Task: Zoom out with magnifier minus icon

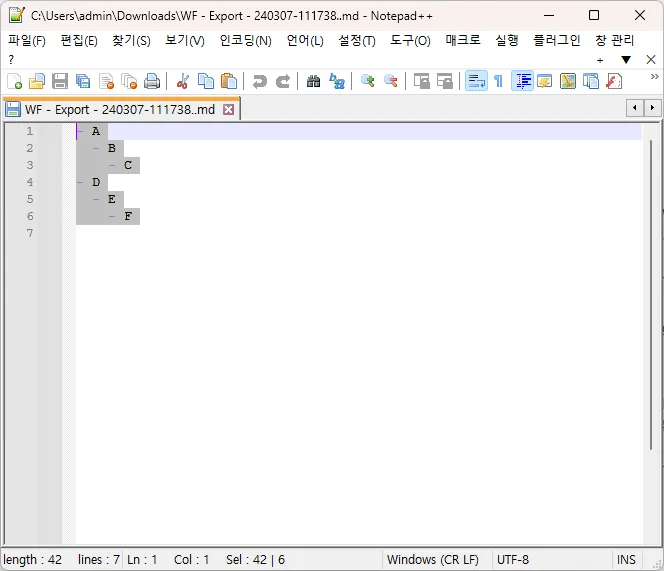Action: pos(390,81)
